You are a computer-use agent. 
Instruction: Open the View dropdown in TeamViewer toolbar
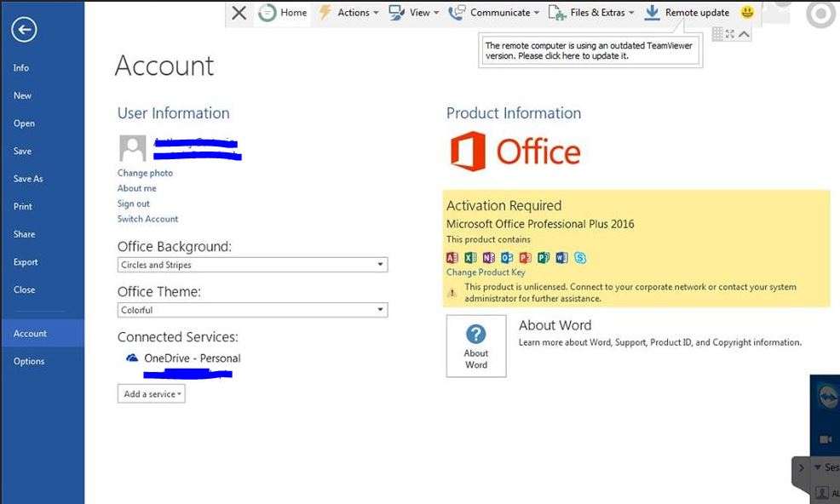414,12
